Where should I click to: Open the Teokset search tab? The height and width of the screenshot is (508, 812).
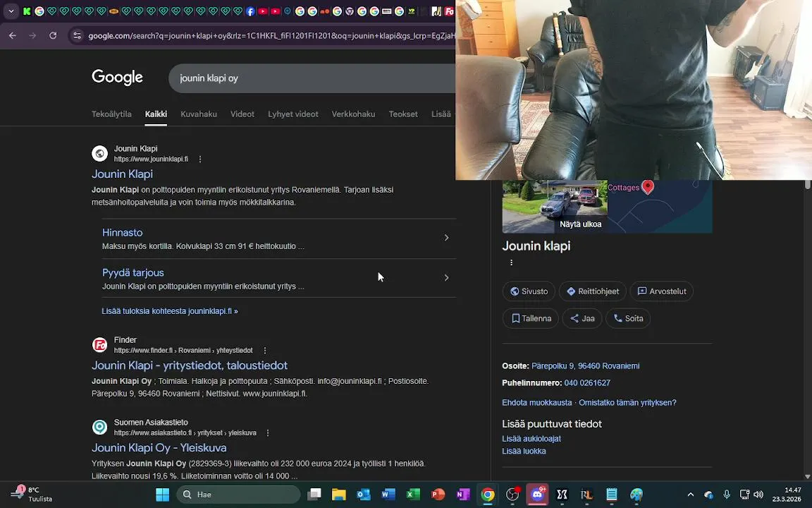click(x=403, y=114)
